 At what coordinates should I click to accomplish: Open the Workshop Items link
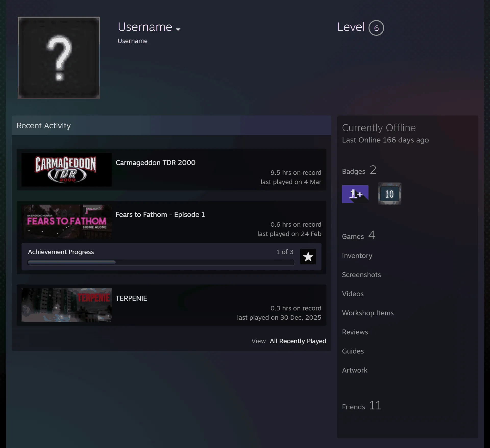pos(368,313)
